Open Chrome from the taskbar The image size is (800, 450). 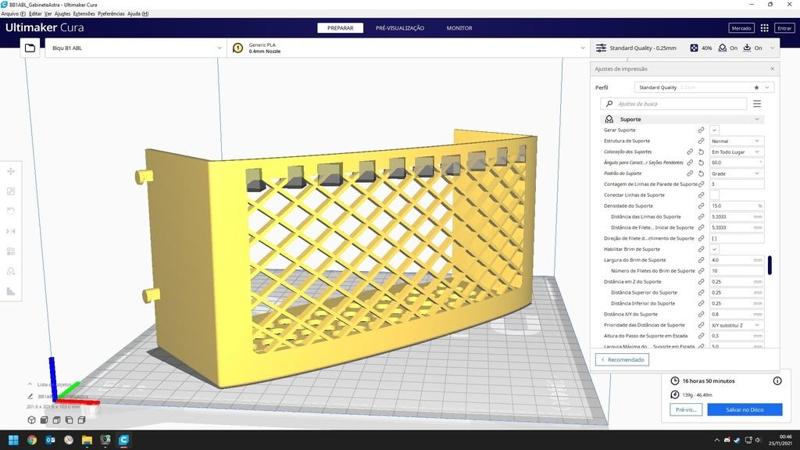(x=32, y=440)
